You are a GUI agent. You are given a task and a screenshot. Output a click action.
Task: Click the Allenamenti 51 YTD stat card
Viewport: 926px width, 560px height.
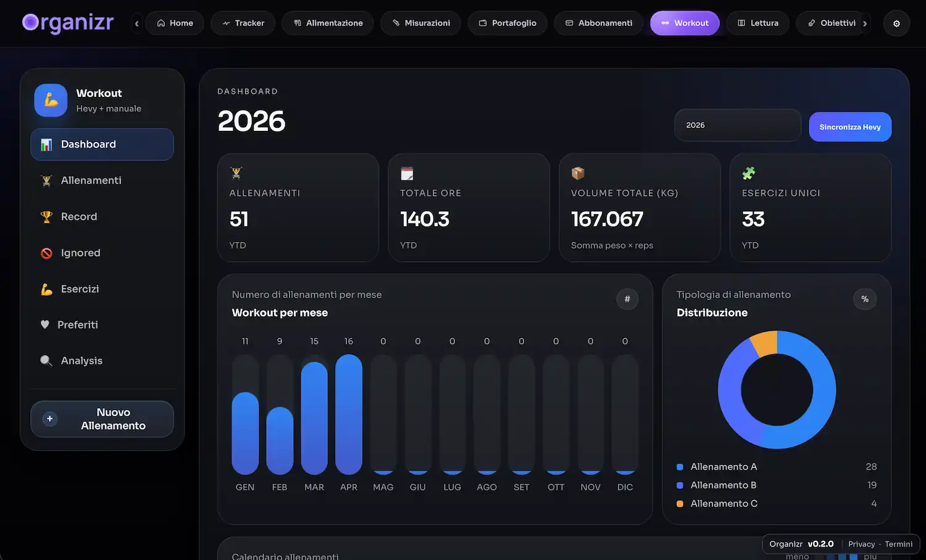tap(298, 208)
